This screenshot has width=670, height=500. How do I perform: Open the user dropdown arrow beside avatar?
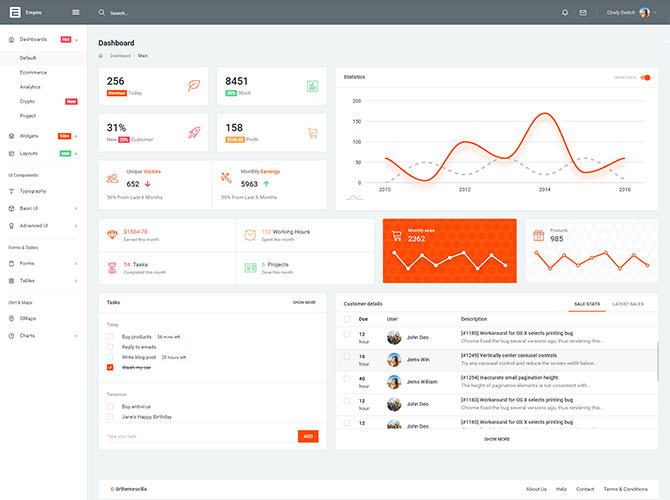click(655, 12)
